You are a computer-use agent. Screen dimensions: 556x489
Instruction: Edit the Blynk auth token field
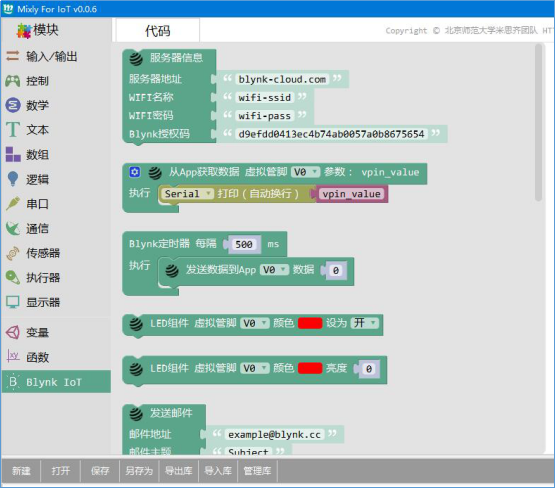(x=331, y=134)
